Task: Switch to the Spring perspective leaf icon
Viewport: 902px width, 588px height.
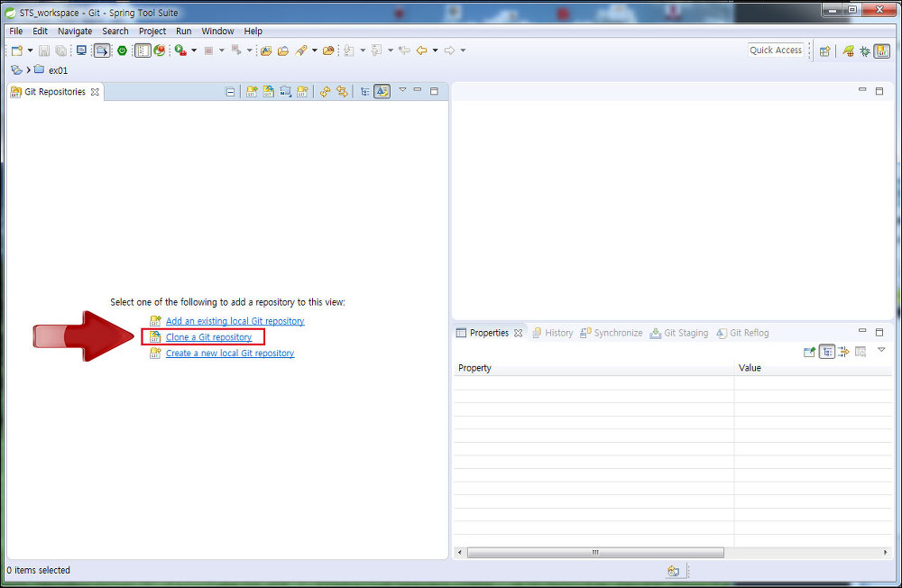Action: (848, 51)
